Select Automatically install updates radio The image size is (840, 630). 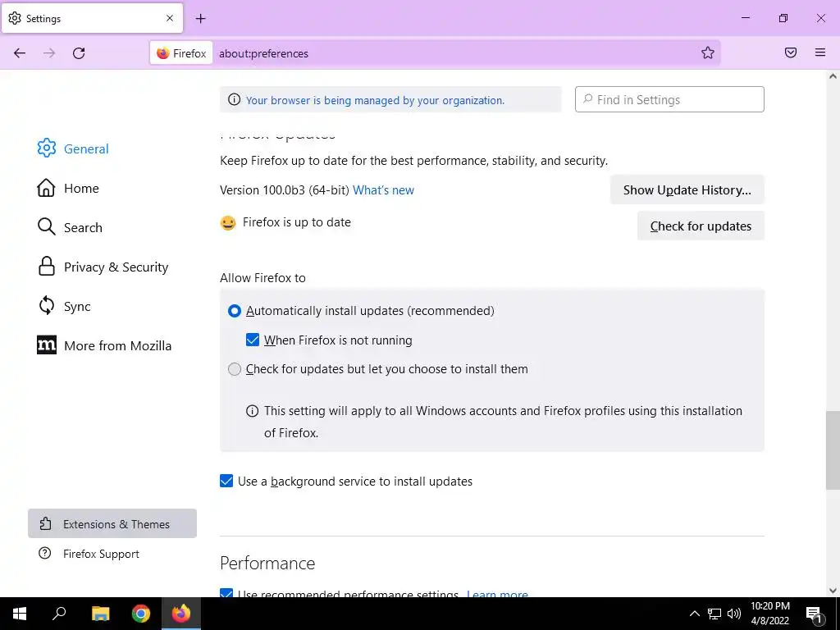(234, 311)
